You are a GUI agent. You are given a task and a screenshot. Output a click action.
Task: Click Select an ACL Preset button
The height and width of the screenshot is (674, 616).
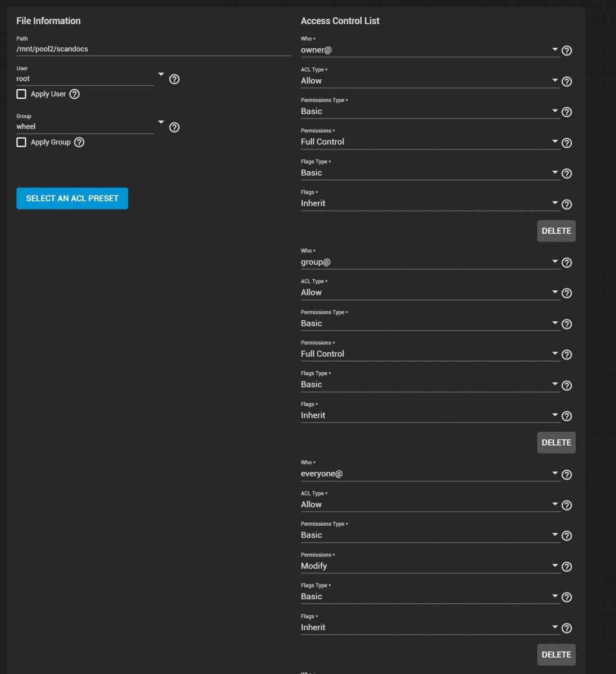[x=72, y=198]
